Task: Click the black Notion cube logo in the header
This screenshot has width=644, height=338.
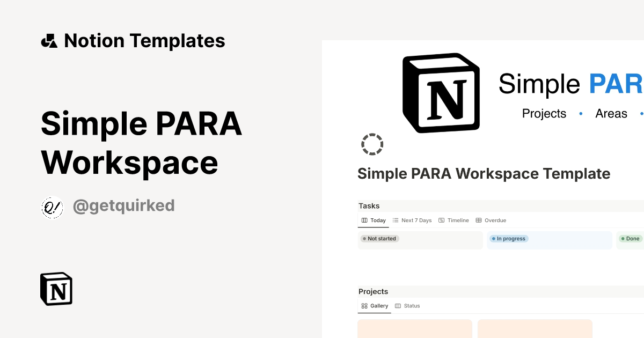Action: (441, 92)
